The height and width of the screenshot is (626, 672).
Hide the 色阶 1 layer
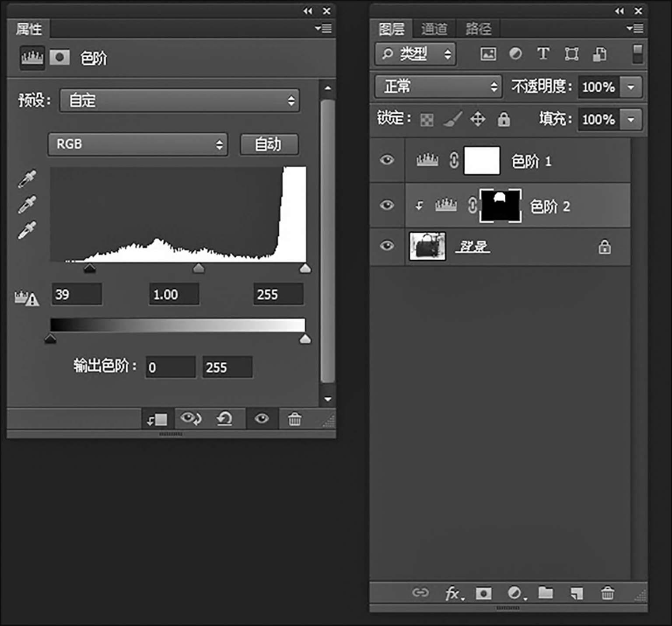pyautogui.click(x=387, y=160)
